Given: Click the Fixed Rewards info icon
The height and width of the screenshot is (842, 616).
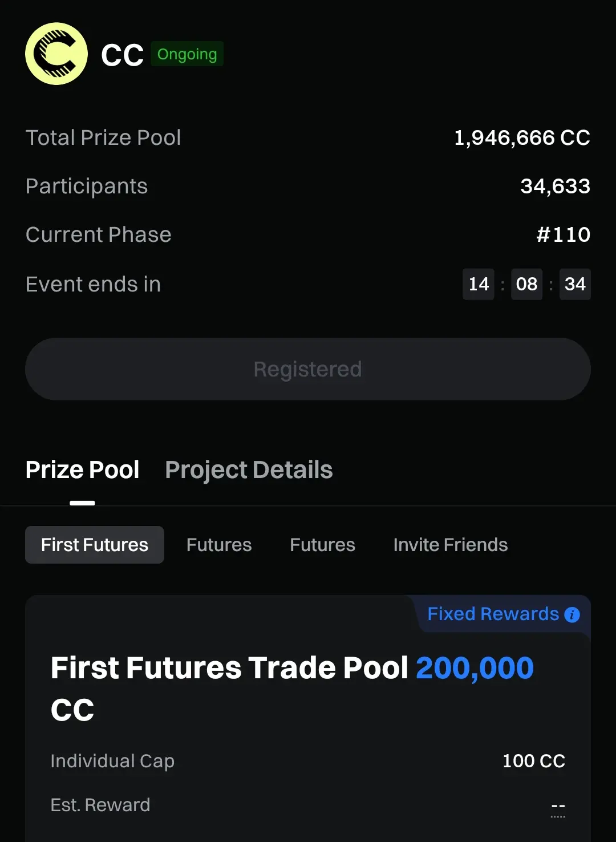Looking at the screenshot, I should pyautogui.click(x=572, y=614).
